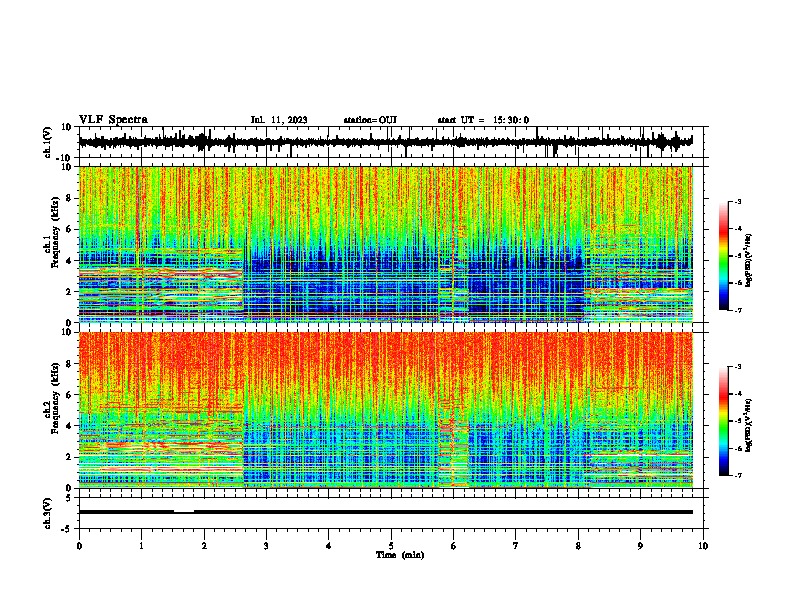
Task: Click the "Time (min)" axis label
Action: point(400,555)
